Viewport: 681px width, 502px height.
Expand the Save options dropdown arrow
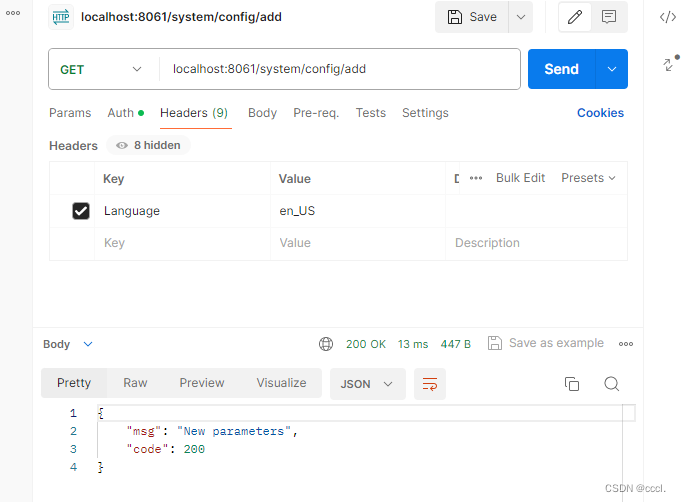521,17
